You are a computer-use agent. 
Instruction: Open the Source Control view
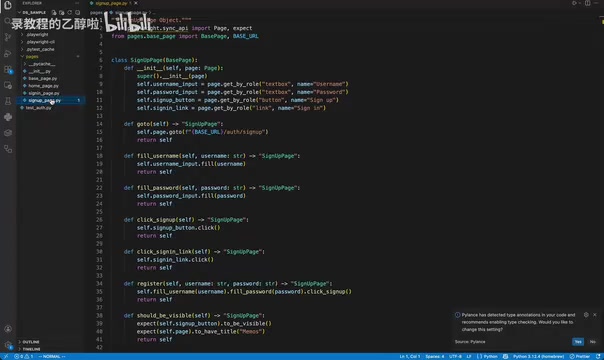pos(8,37)
